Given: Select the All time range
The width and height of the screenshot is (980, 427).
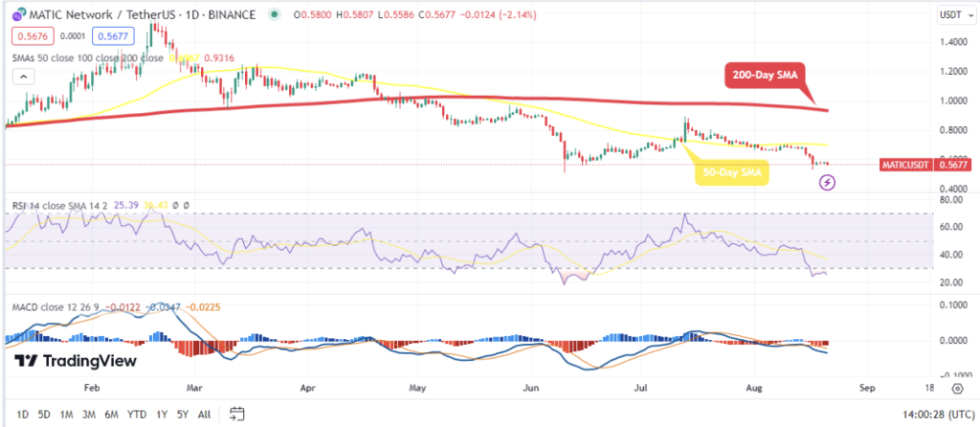Looking at the screenshot, I should coord(204,414).
